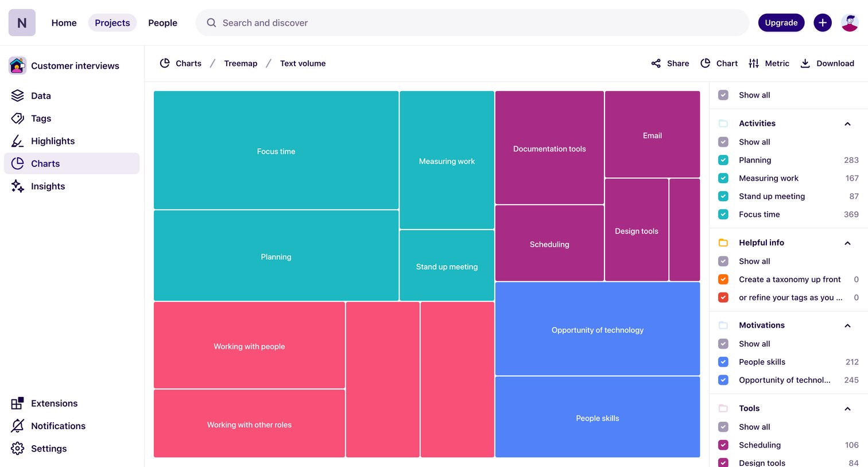
Task: Click the Download icon
Action: [x=805, y=63]
